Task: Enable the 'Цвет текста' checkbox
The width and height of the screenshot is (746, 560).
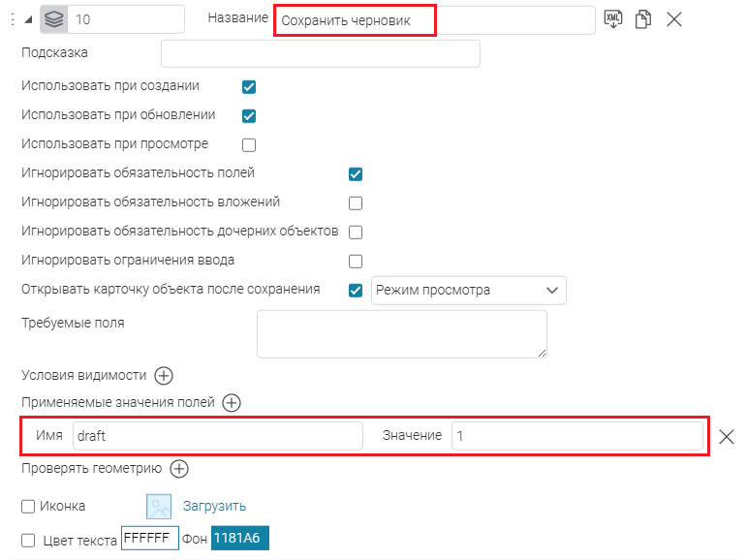Action: 28,540
